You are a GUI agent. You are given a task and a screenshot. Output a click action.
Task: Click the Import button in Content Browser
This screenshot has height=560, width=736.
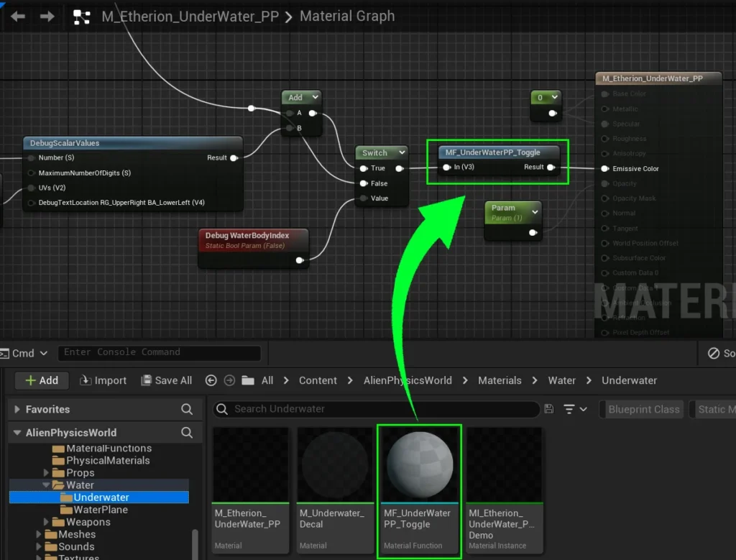pos(103,380)
